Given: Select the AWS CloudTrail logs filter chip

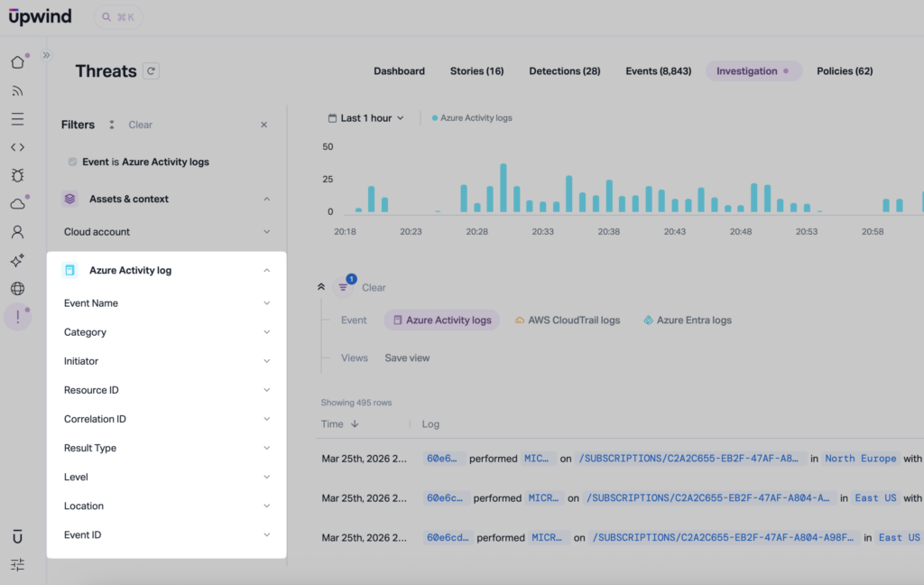Looking at the screenshot, I should (x=567, y=320).
